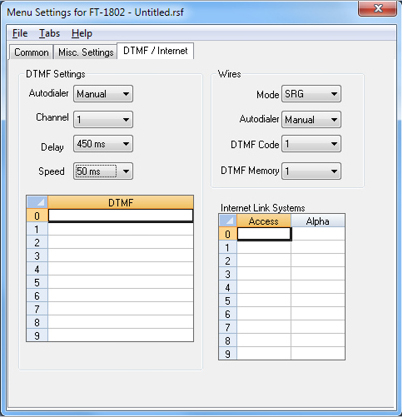Select Access cell in row 3
Viewport: 402px width, 417px height.
point(264,274)
